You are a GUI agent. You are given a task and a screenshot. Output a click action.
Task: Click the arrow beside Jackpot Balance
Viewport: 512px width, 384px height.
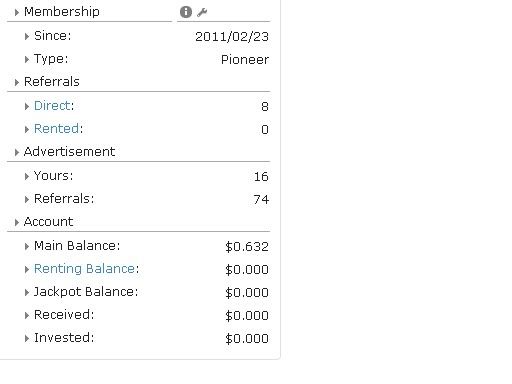click(27, 292)
